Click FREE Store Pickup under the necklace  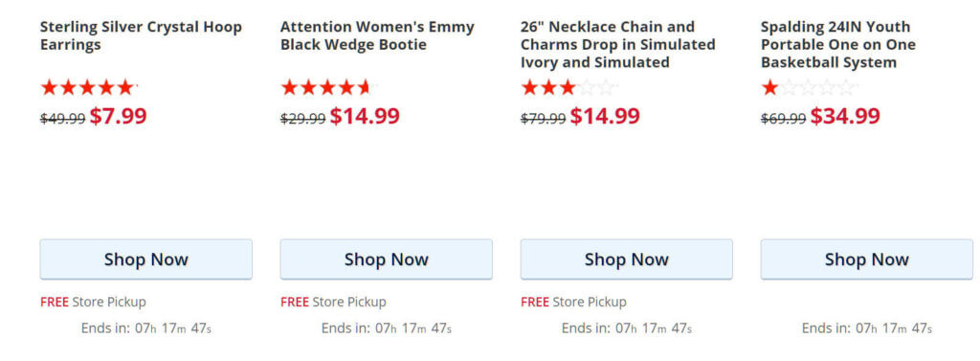coord(573,303)
